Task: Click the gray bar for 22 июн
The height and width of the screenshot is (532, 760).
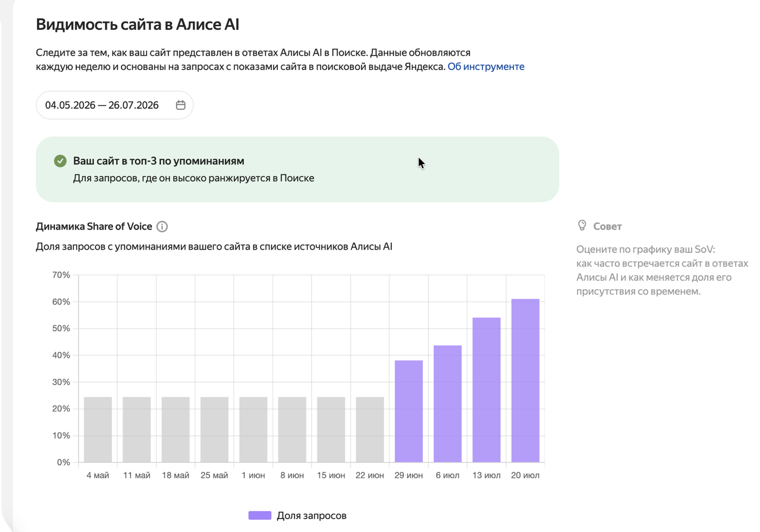Action: tap(370, 430)
